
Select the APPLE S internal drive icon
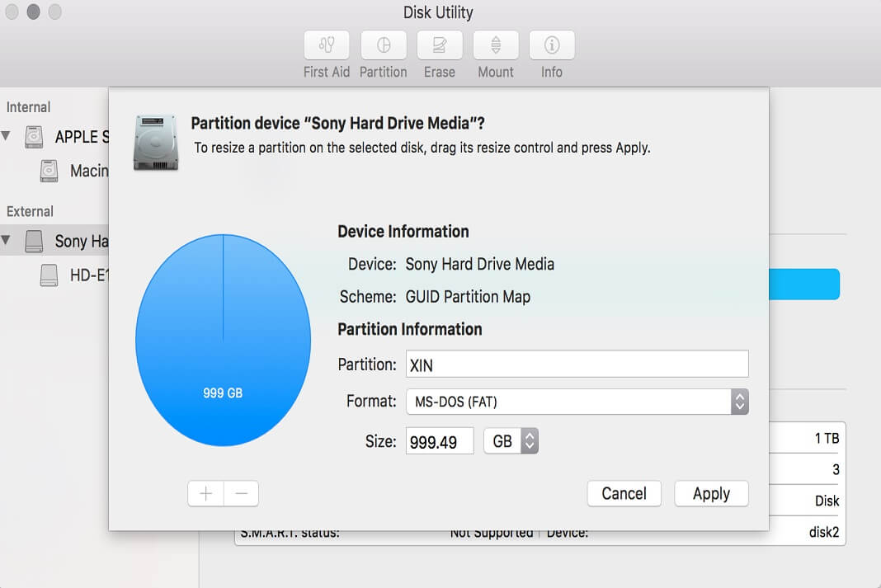(x=34, y=137)
